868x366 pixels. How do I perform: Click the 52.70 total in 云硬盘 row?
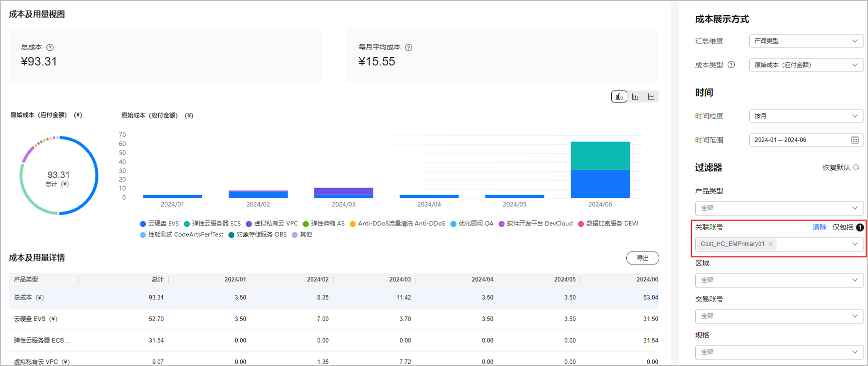pos(156,319)
